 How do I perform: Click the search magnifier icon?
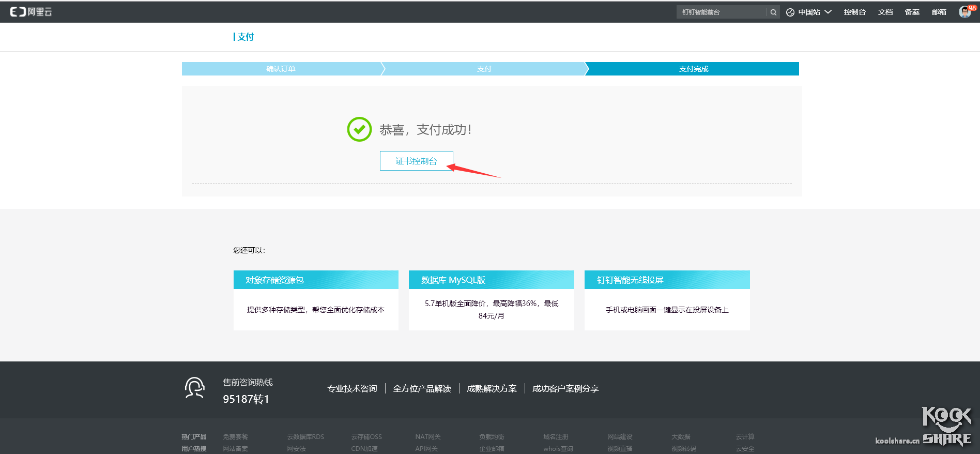click(x=773, y=12)
